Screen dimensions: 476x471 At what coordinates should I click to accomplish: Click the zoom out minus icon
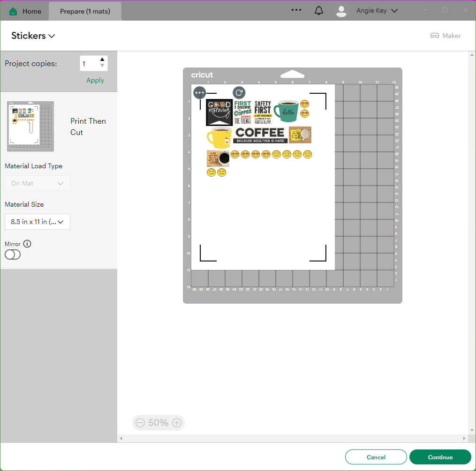pos(140,423)
